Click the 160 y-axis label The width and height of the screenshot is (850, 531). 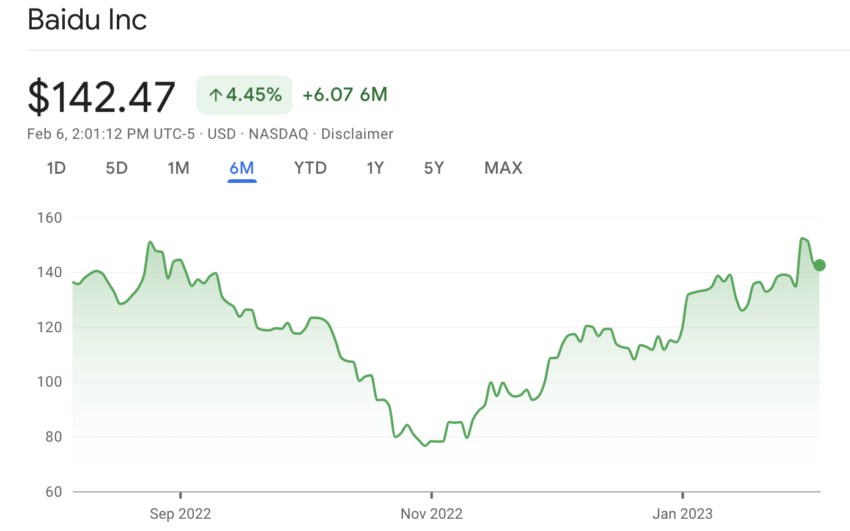(x=49, y=218)
